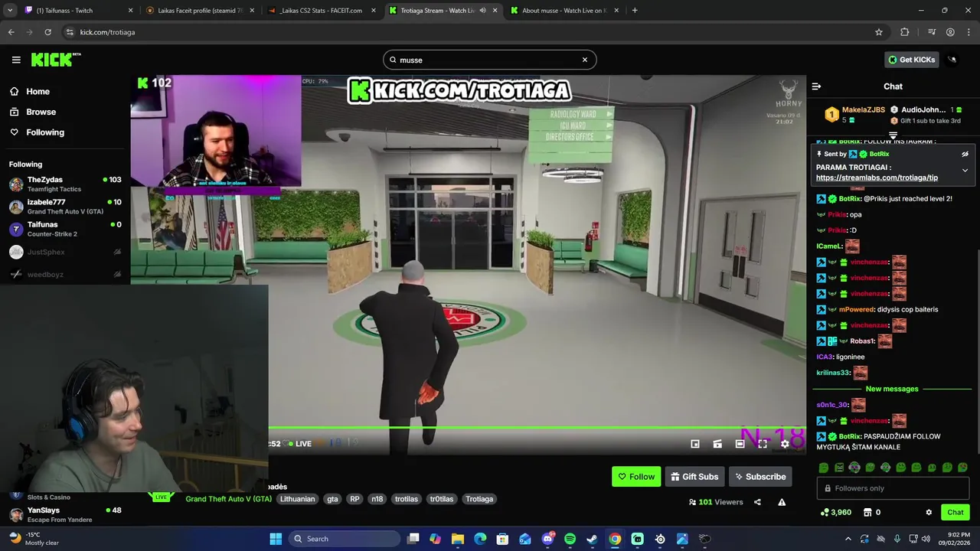The width and height of the screenshot is (980, 551).
Task: Open Discord from taskbar
Action: [x=547, y=539]
